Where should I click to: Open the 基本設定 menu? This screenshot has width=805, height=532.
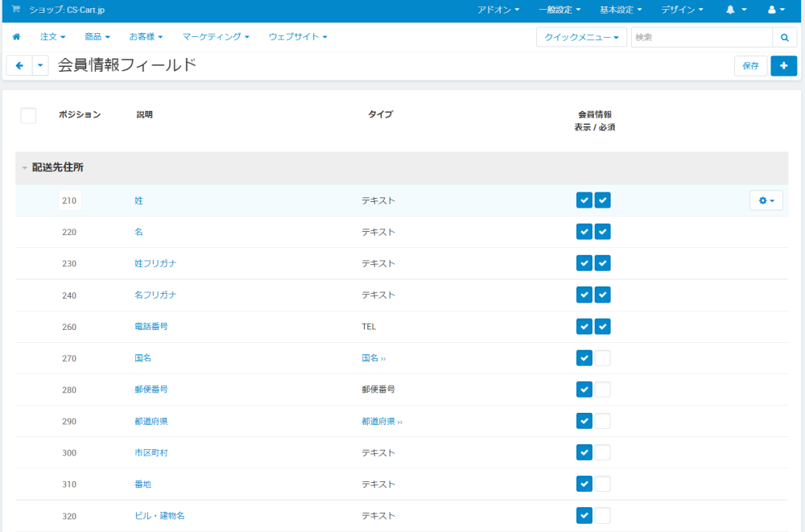[x=621, y=10]
